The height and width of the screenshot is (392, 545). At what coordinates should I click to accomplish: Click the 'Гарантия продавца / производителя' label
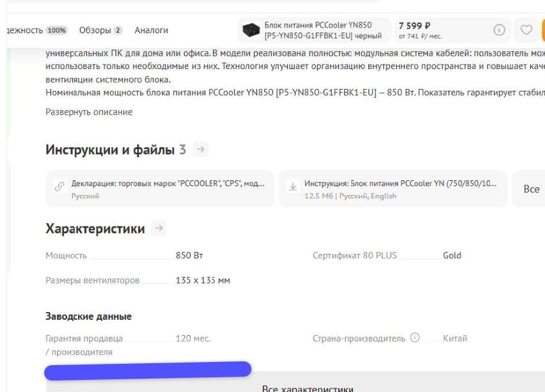tap(84, 345)
